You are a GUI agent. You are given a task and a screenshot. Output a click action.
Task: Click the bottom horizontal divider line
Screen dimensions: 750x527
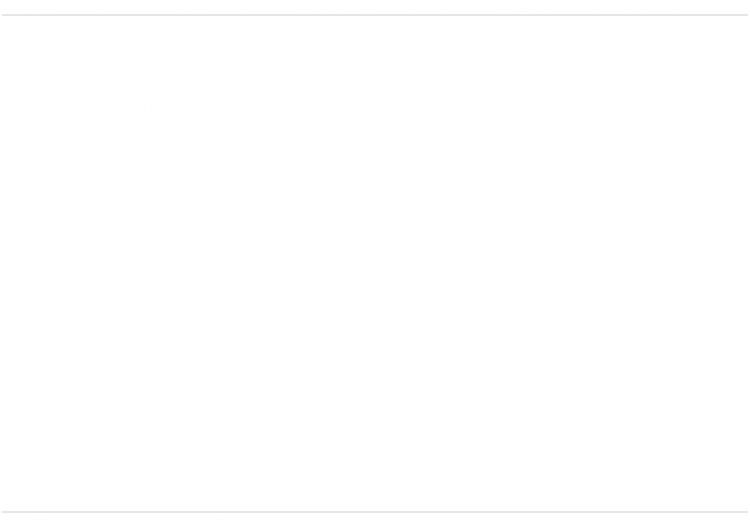click(375, 512)
